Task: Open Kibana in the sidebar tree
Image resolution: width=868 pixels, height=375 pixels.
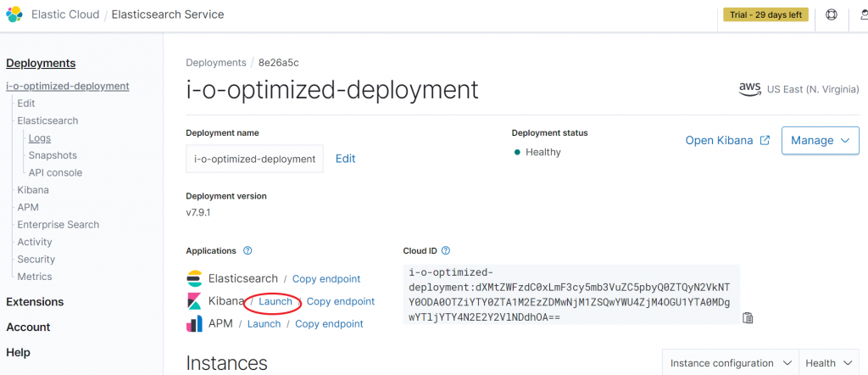Action: coord(33,190)
